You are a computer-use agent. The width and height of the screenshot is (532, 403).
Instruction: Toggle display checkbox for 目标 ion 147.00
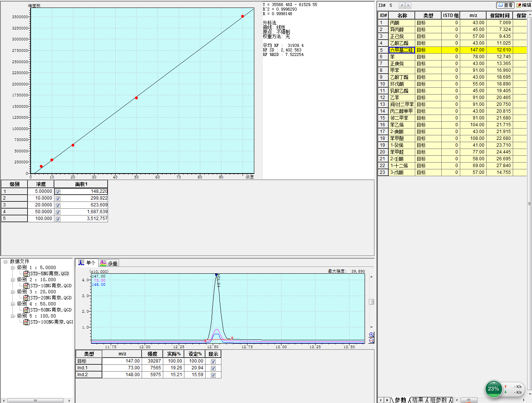213,361
